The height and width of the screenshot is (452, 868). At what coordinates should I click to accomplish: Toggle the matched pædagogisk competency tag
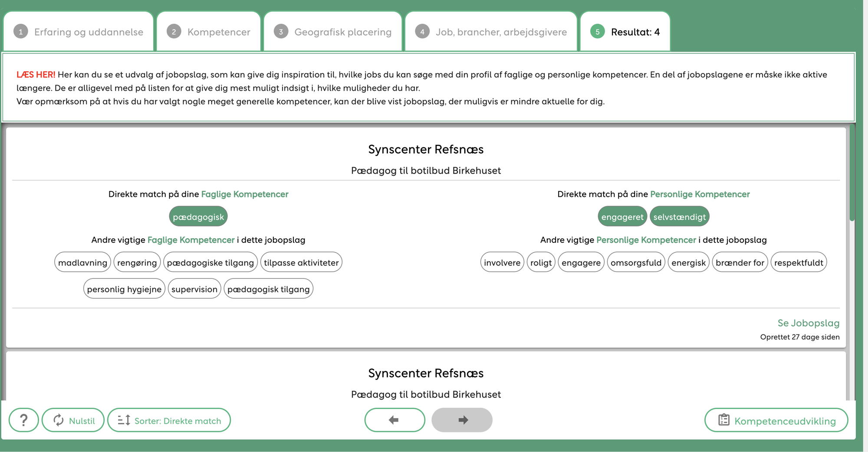click(x=198, y=217)
